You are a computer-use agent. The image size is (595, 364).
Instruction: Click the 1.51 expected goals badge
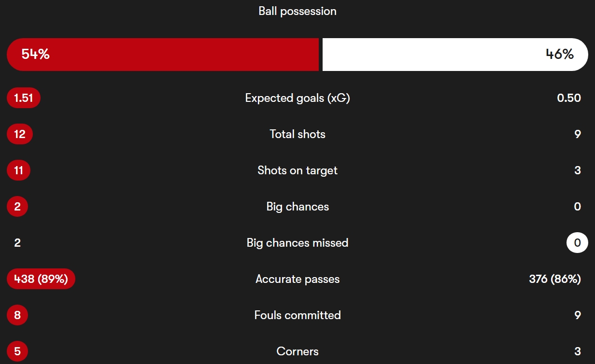click(23, 98)
